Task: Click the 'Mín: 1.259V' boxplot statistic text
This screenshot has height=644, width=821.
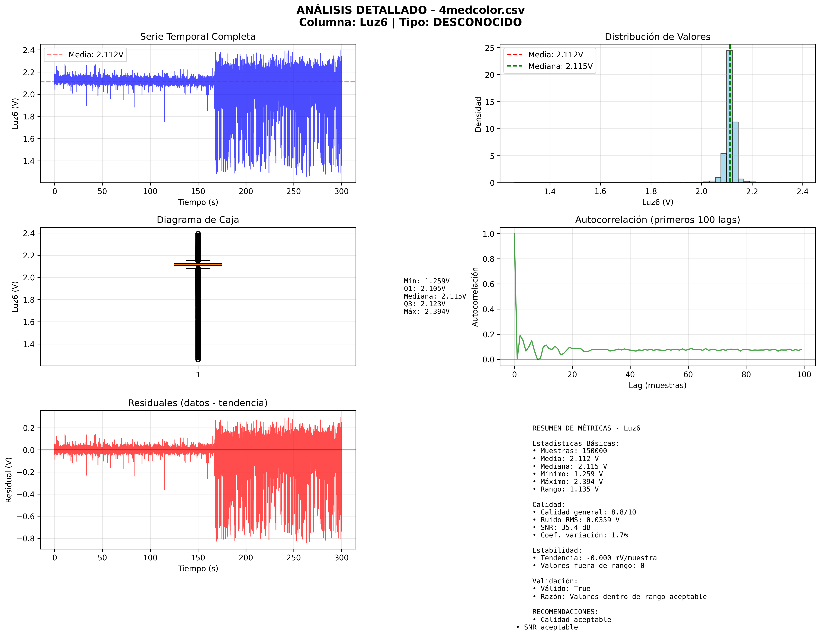Action: coord(426,281)
